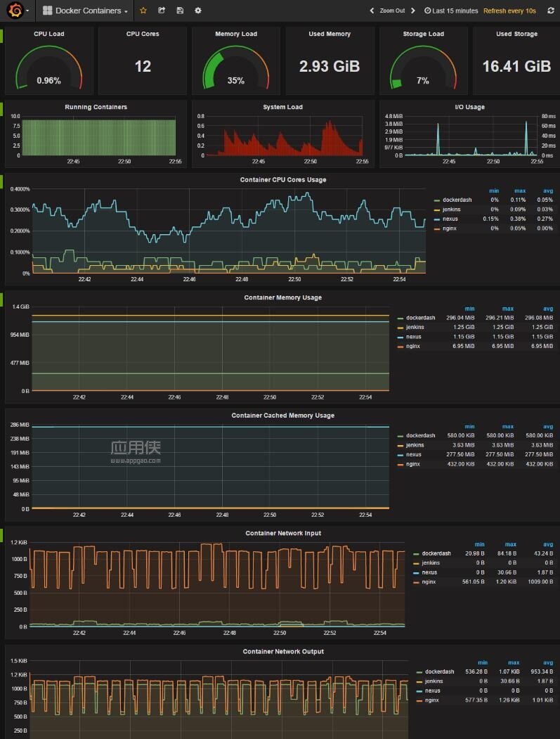Open CPU Cores panel title menu
Image resolution: width=560 pixels, height=739 pixels.
(143, 34)
